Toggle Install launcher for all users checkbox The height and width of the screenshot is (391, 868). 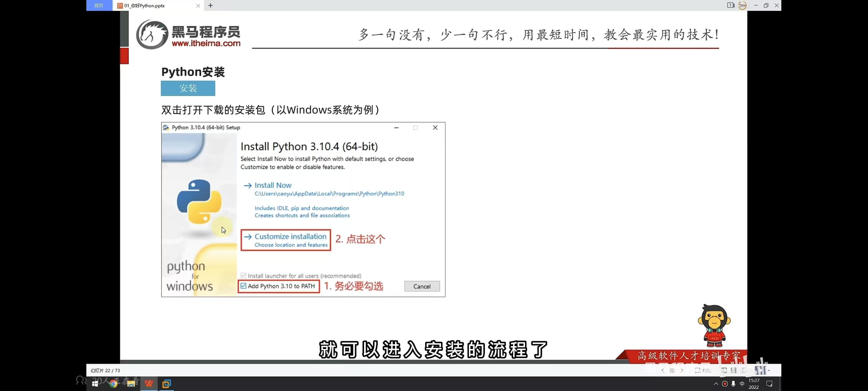coord(243,275)
